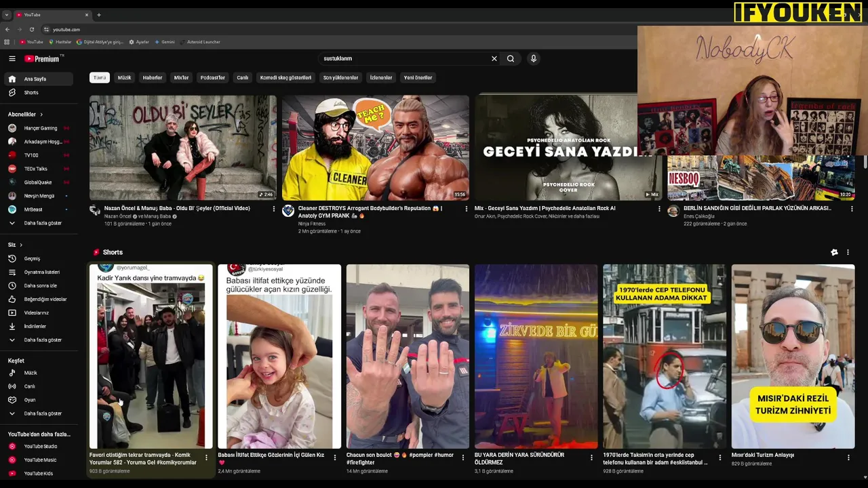Open TEDx Talks subscription channel
This screenshot has height=488, width=868.
(37, 169)
